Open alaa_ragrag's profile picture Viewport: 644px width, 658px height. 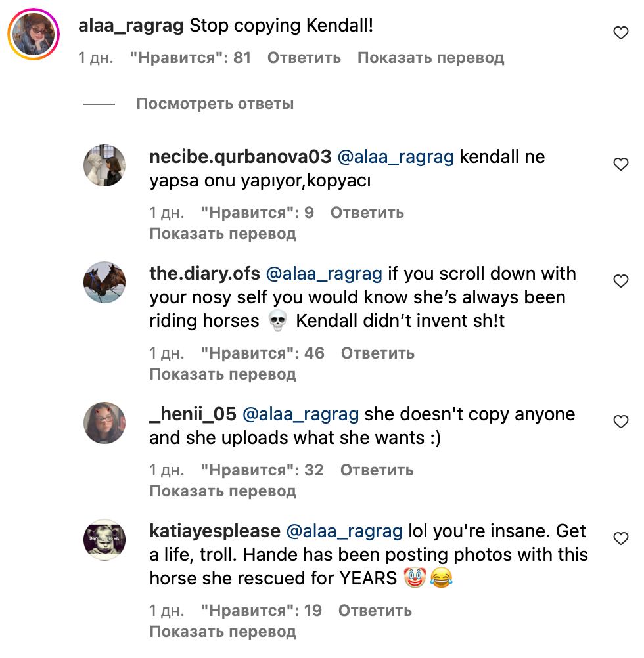(34, 34)
